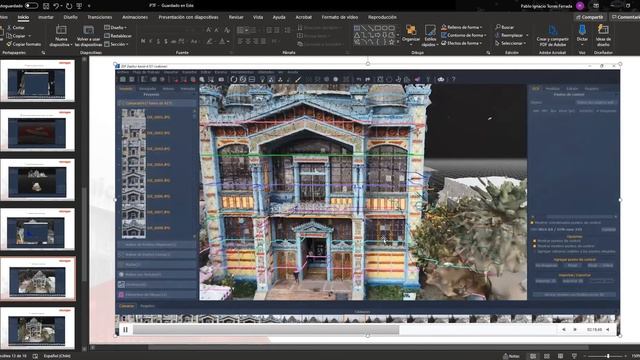Click the Comentarios button
This screenshot has height=360, width=640.
pos(625,17)
